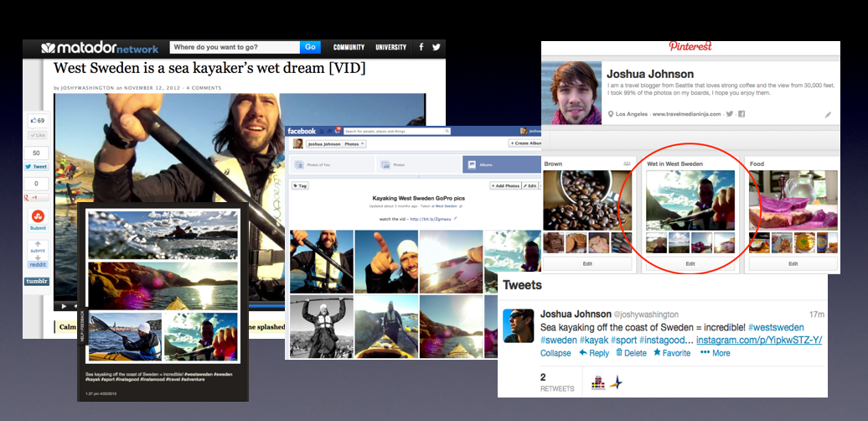The image size is (868, 421).
Task: Click the location pin icon beside Los Angeles
Action: click(611, 114)
